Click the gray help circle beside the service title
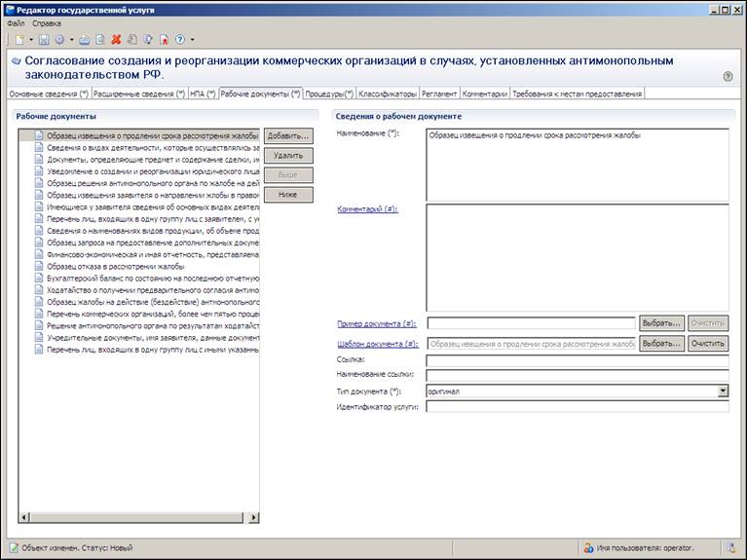This screenshot has width=747, height=560. (728, 76)
